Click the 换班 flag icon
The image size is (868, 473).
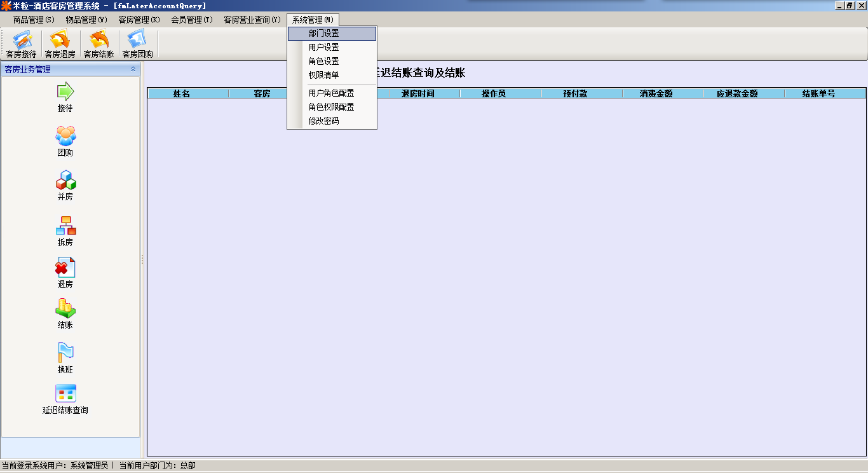(65, 353)
